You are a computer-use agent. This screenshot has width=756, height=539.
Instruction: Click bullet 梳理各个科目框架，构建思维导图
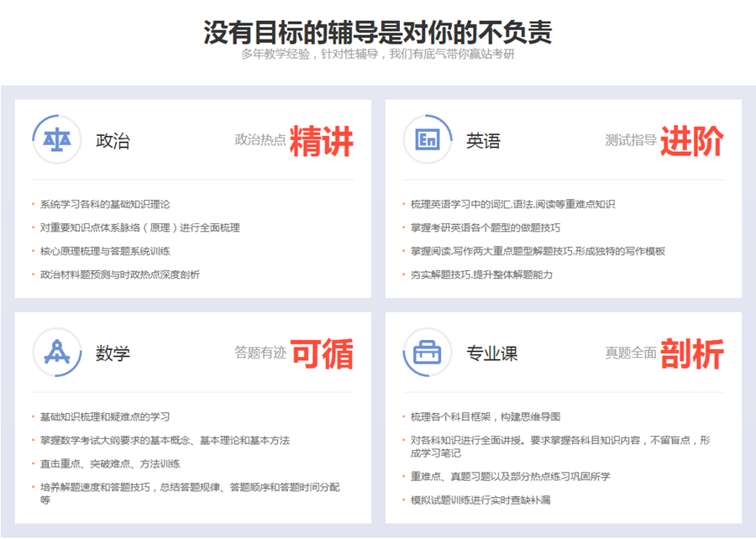click(x=486, y=416)
